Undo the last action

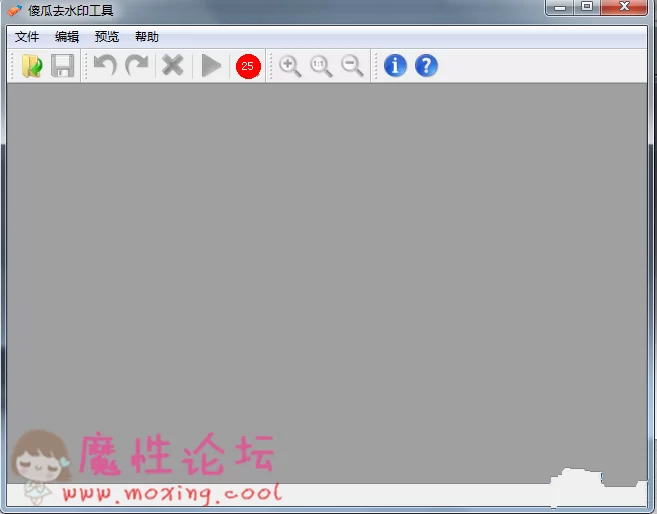coord(105,66)
